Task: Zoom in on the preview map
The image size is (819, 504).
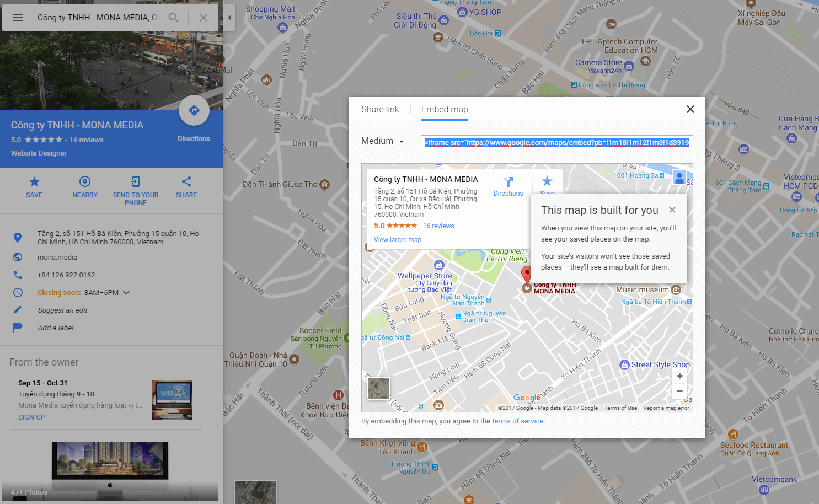Action: (x=679, y=376)
